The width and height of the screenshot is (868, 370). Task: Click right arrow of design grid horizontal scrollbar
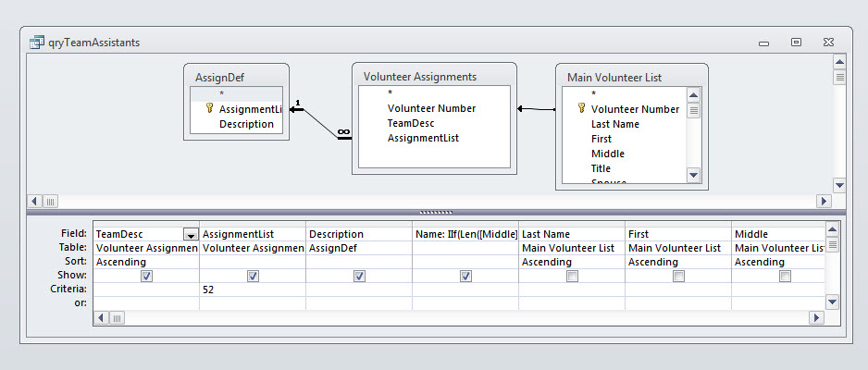pyautogui.click(x=816, y=318)
